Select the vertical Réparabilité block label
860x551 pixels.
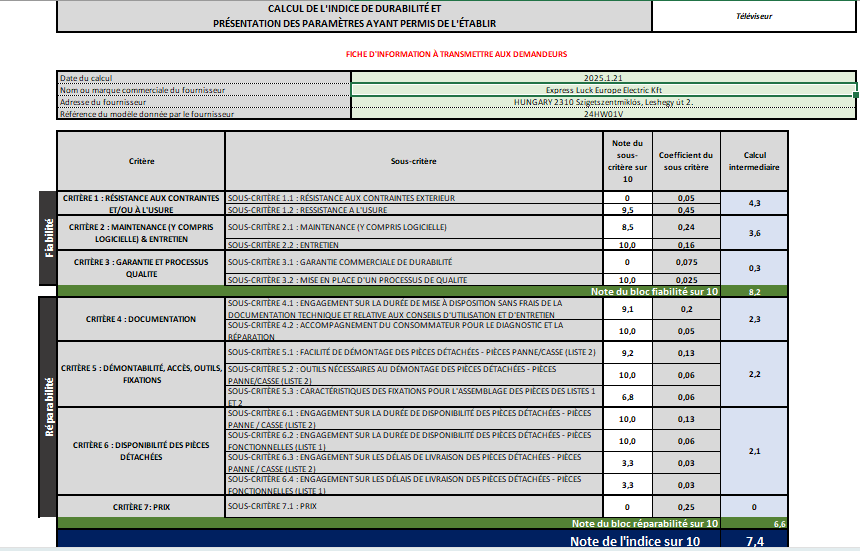point(48,407)
